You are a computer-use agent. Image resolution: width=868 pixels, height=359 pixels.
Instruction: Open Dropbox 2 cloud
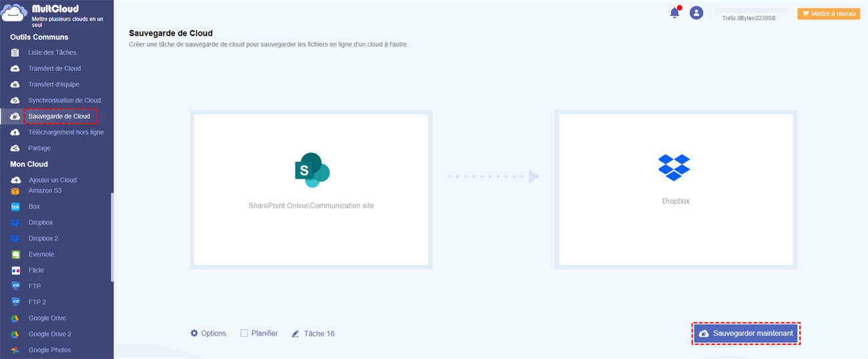tap(43, 239)
